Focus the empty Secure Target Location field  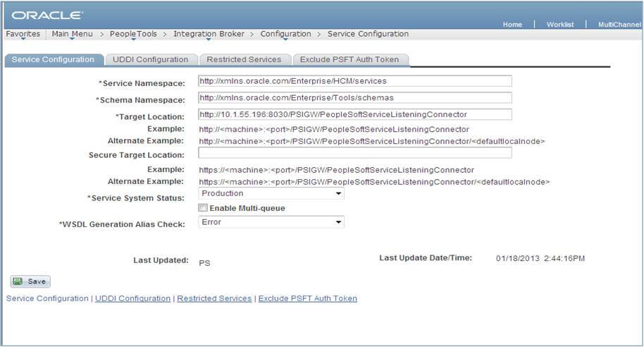pyautogui.click(x=355, y=153)
